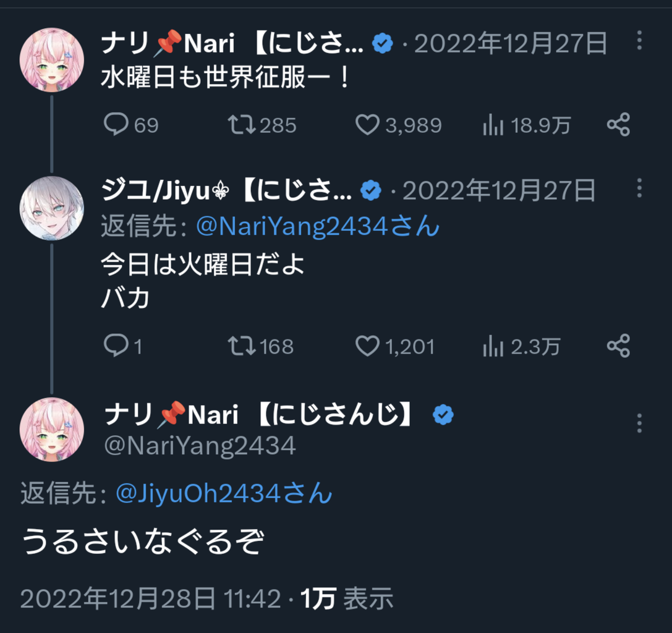The image size is (672, 633).
Task: Retweet Nari's tweet with 285 retweets
Action: [x=262, y=125]
